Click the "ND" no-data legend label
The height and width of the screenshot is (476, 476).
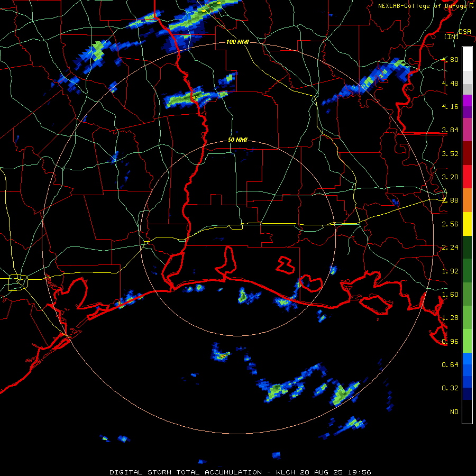(x=454, y=412)
